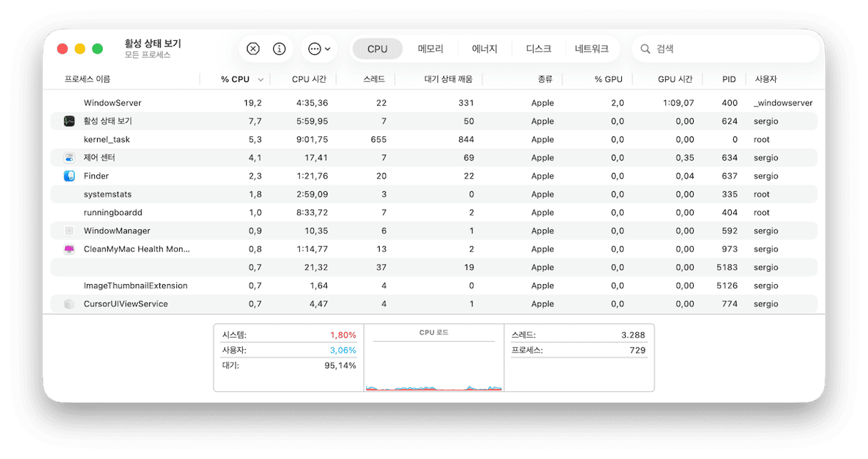The image size is (868, 459).
Task: Click the magnifier icon in the search field
Action: (645, 49)
